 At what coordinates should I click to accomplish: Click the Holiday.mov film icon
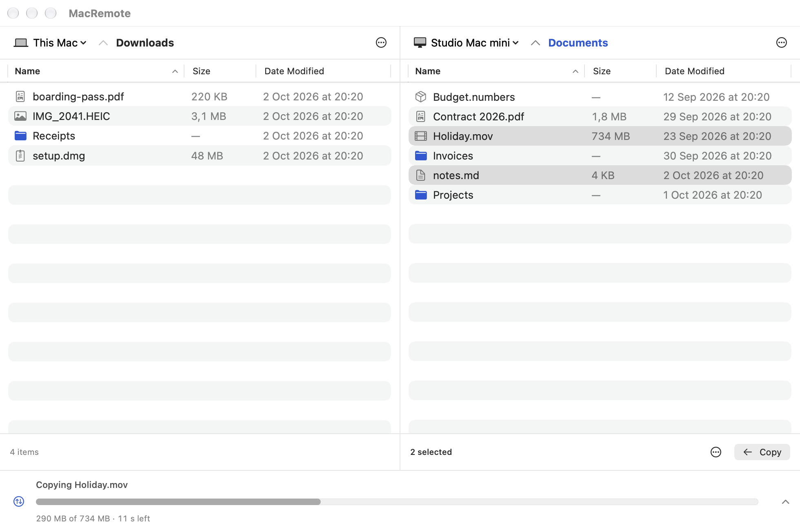coord(421,136)
